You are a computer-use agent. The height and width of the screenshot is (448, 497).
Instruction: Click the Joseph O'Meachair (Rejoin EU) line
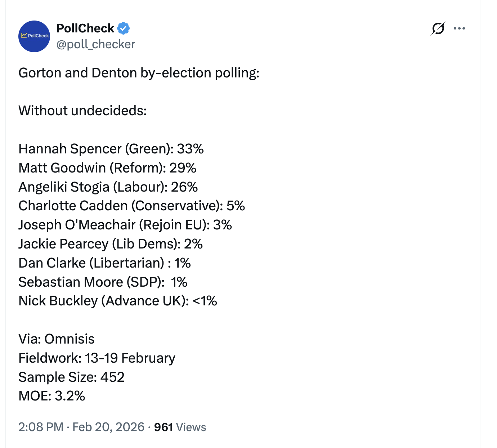point(125,225)
